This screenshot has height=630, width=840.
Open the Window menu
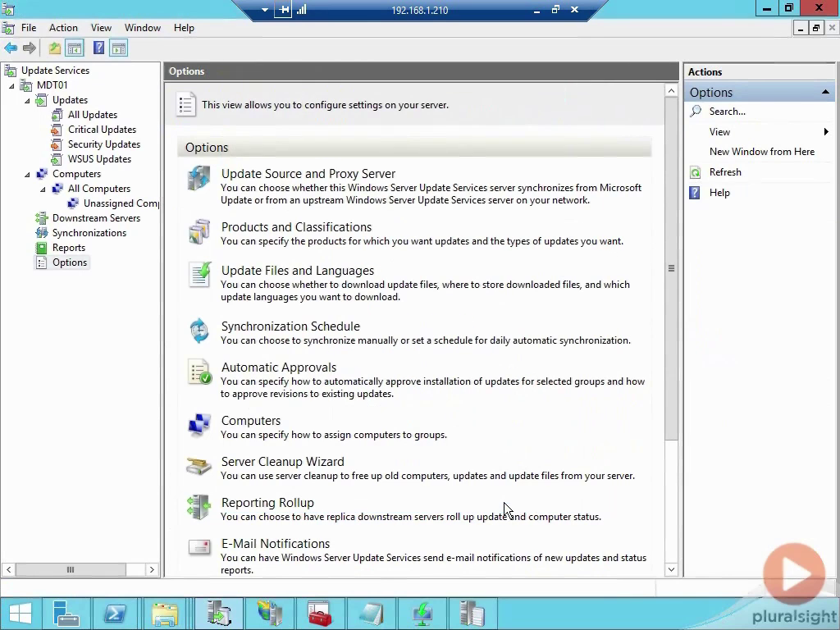pyautogui.click(x=143, y=28)
